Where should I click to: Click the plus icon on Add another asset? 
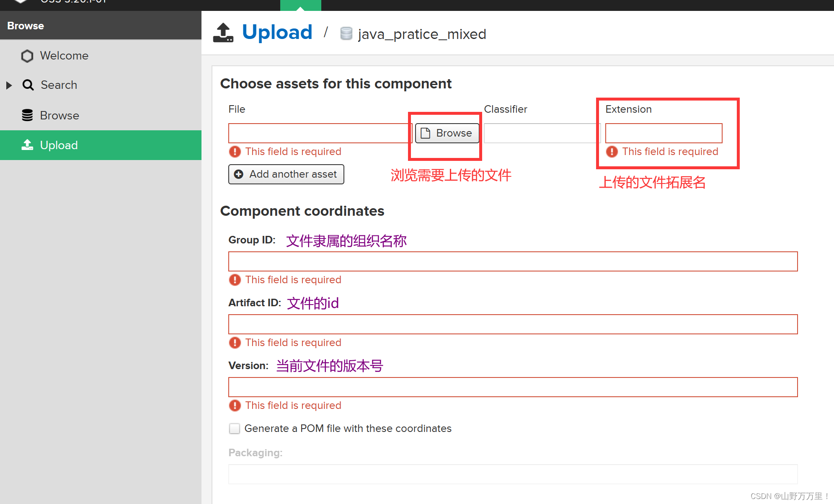pos(239,174)
